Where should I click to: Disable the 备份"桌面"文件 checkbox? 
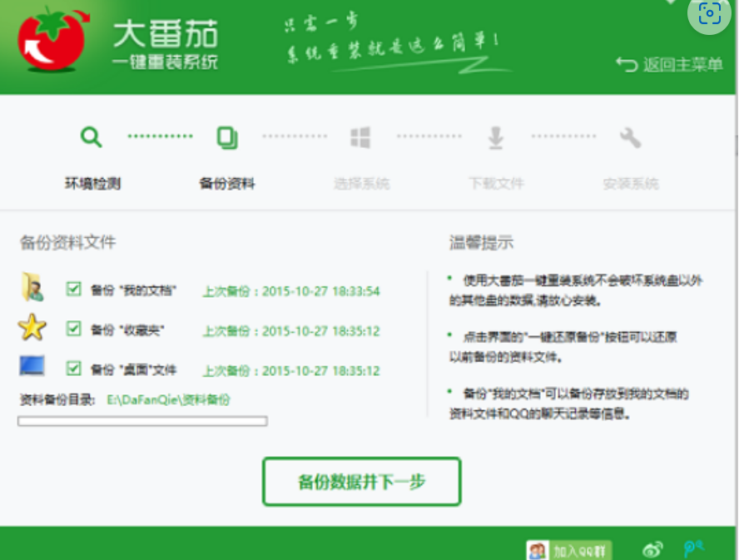click(73, 369)
